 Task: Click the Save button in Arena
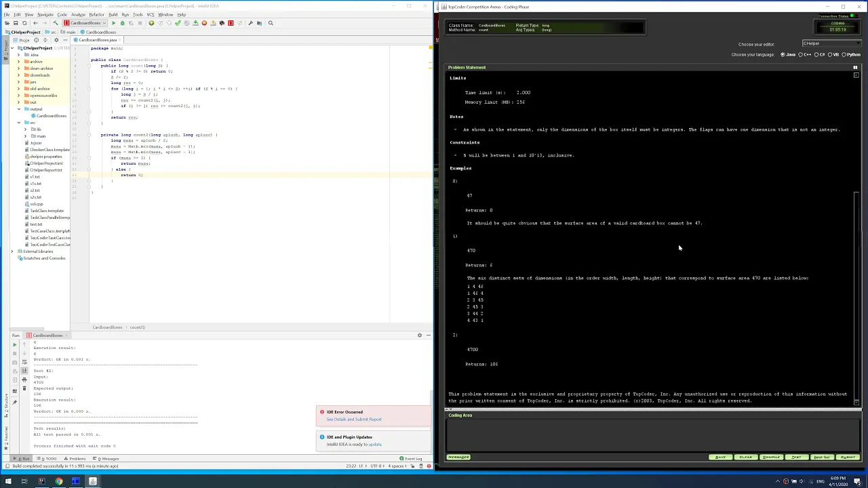[720, 457]
